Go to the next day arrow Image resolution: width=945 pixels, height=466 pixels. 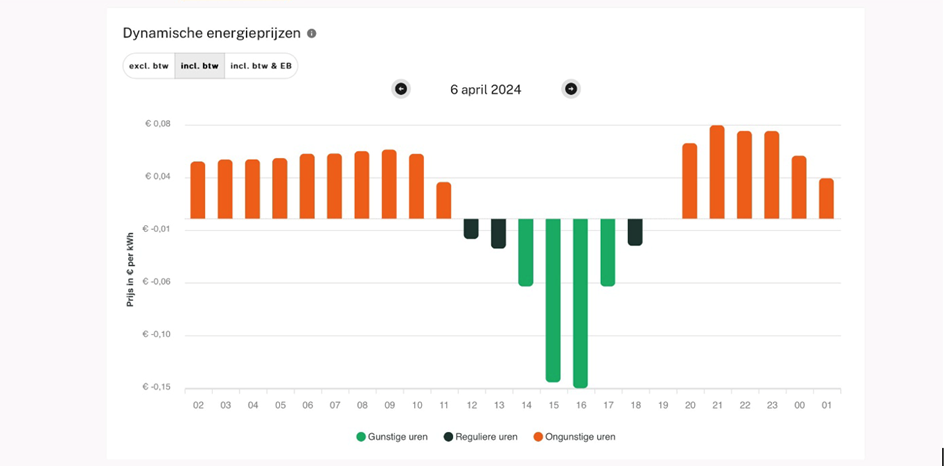tap(571, 89)
